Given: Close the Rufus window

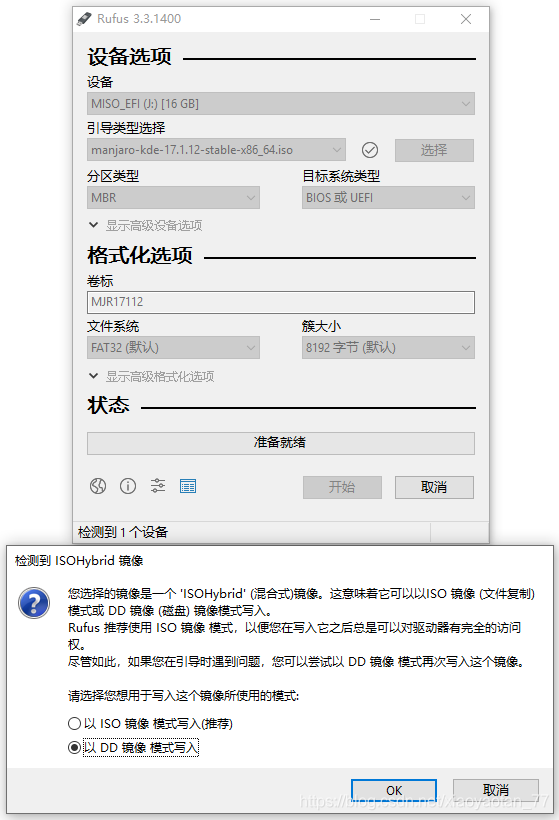Looking at the screenshot, I should pos(466,19).
